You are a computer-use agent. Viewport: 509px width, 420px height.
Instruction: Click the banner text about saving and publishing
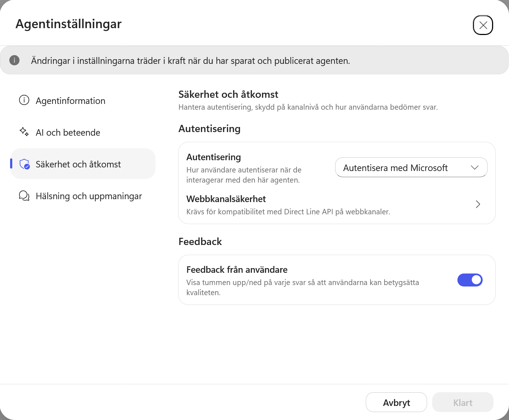(x=190, y=61)
